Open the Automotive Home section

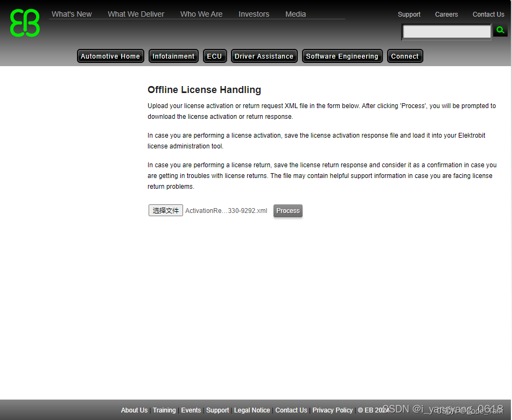point(110,56)
